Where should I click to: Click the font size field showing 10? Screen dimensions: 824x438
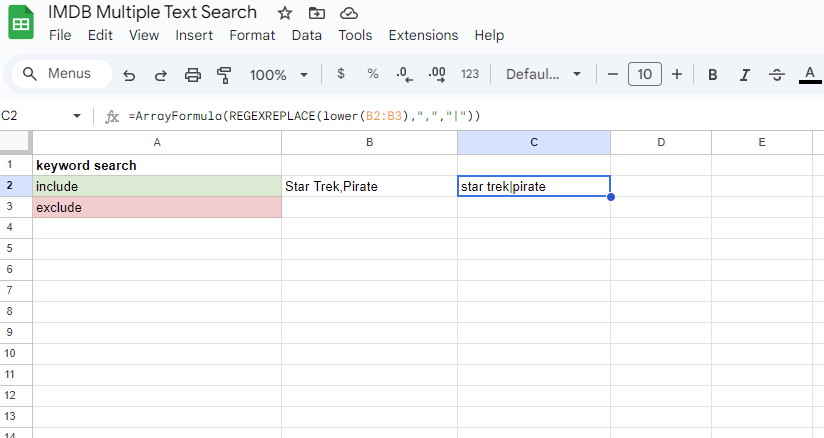point(645,74)
